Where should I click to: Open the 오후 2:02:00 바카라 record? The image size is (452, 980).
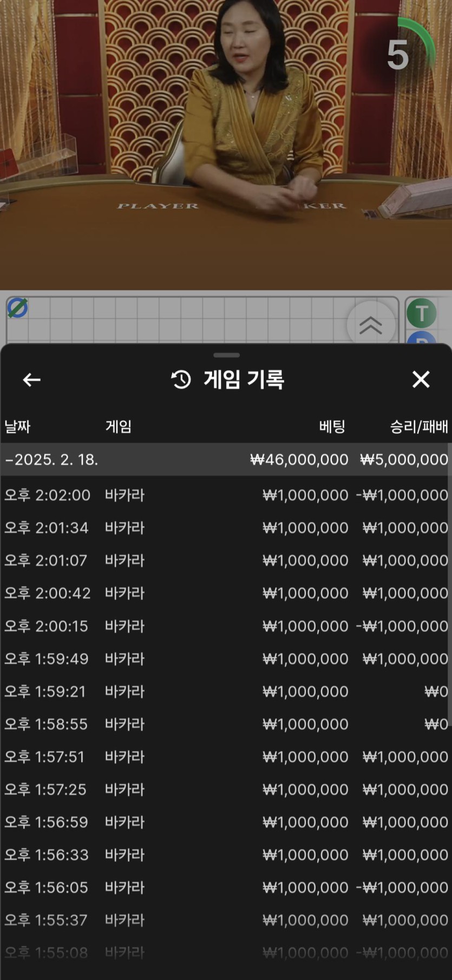[226, 495]
